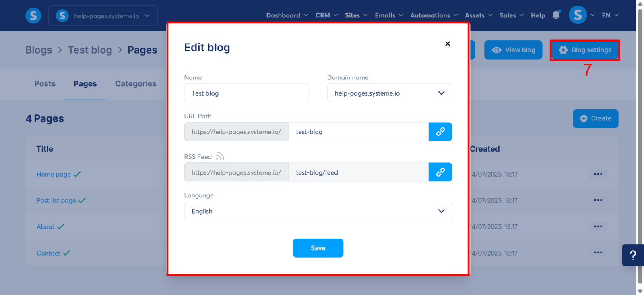Screen dimensions: 644x295
Task: Copy the RSS Feed link
Action: click(x=440, y=172)
